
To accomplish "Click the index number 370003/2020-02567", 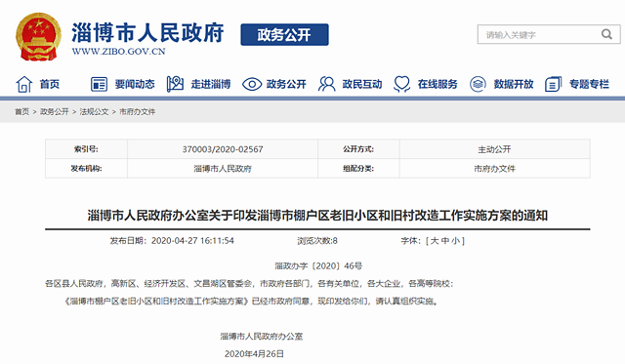I will [x=223, y=149].
